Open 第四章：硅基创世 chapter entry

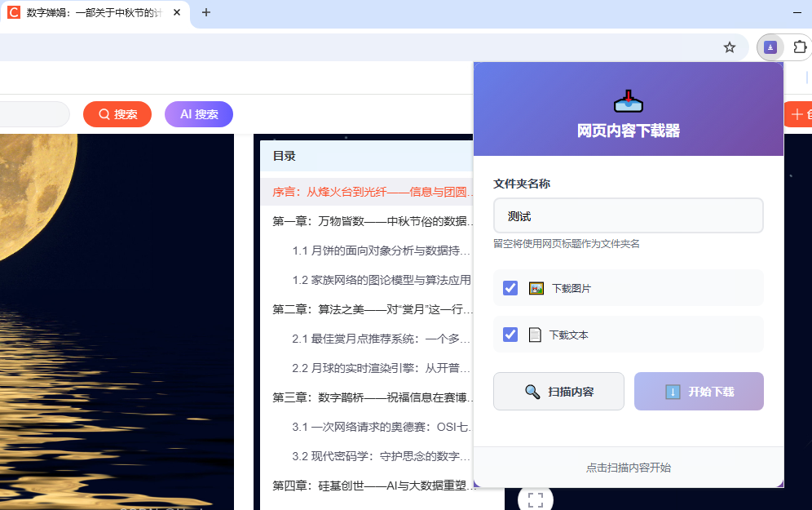[x=373, y=486]
